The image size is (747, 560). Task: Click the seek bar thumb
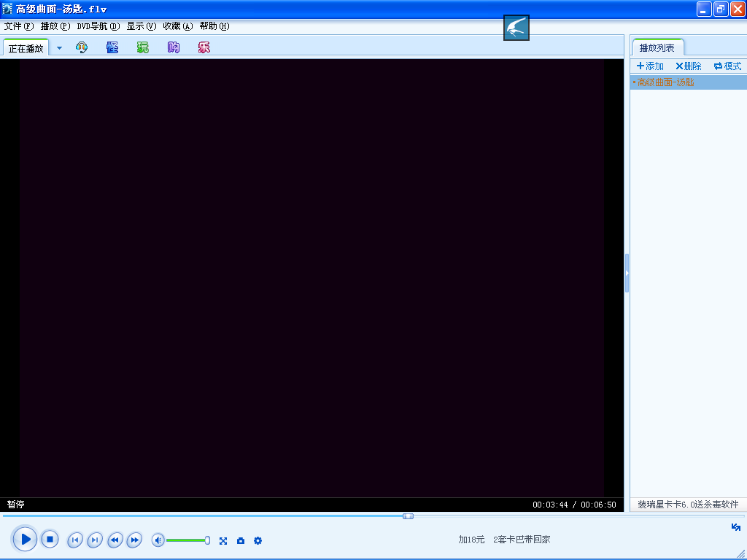coord(408,516)
